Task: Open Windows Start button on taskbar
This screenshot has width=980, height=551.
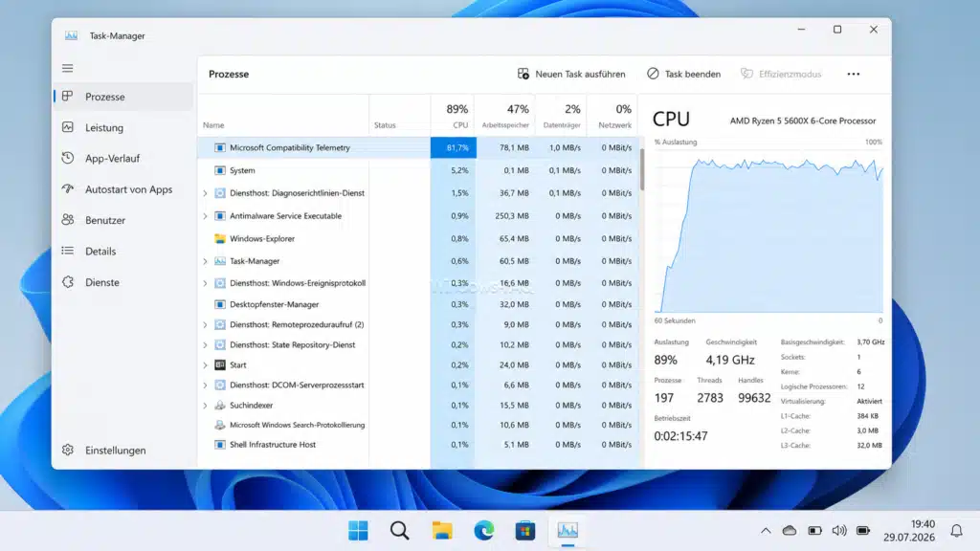Action: (x=358, y=531)
